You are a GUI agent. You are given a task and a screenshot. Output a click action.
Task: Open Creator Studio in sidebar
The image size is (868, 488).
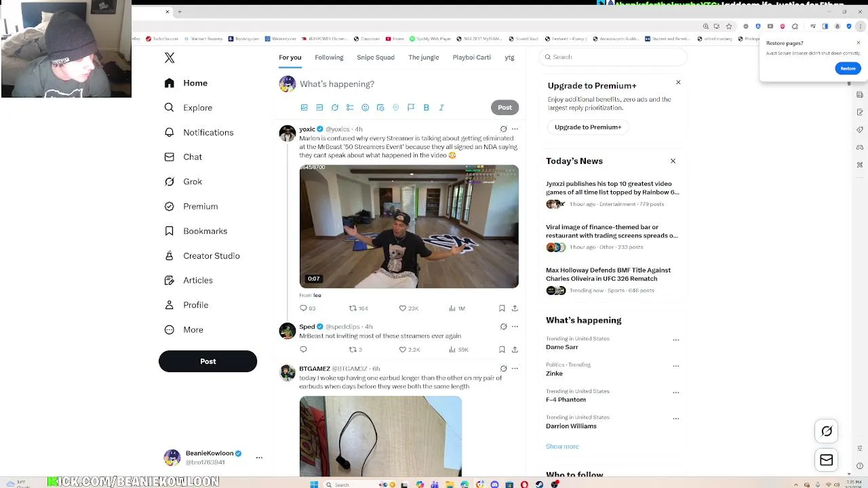pyautogui.click(x=202, y=256)
